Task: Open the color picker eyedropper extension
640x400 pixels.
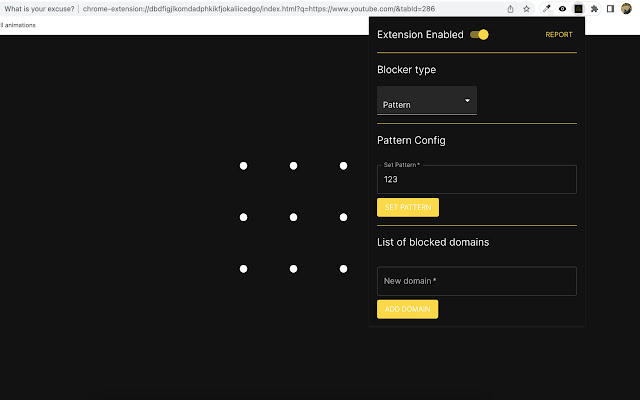Action: pos(547,8)
